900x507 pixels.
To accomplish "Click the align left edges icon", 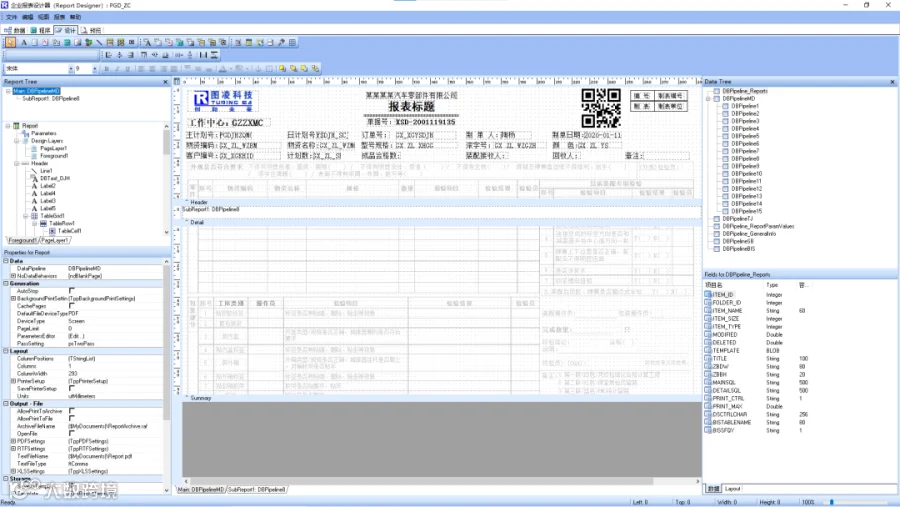I will point(108,55).
